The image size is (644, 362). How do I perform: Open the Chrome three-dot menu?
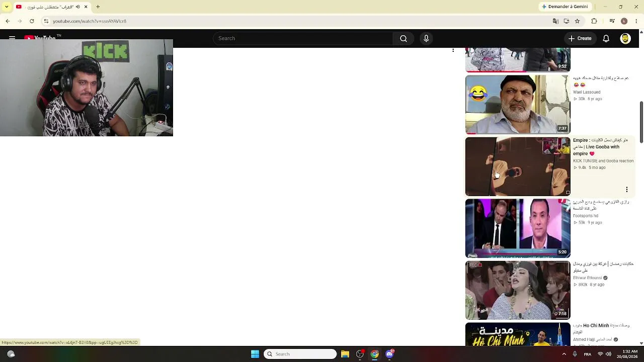[x=637, y=21]
